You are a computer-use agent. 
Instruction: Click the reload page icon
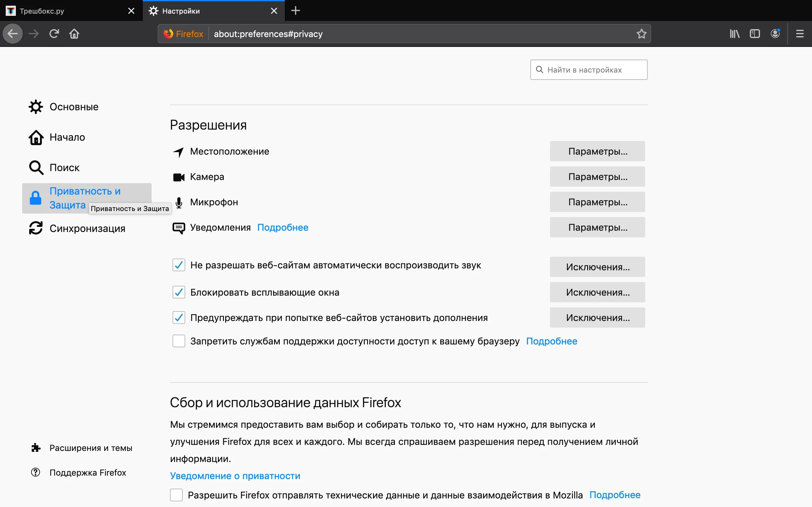(54, 34)
